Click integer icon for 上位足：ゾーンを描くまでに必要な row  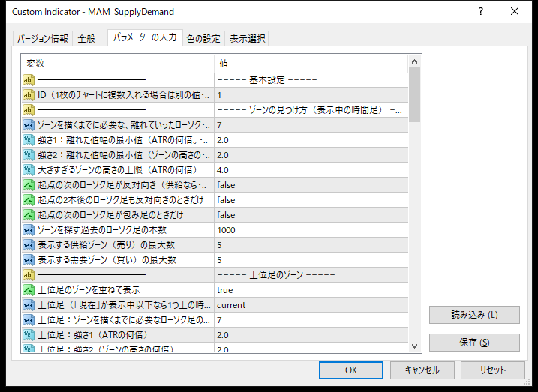[x=29, y=320]
